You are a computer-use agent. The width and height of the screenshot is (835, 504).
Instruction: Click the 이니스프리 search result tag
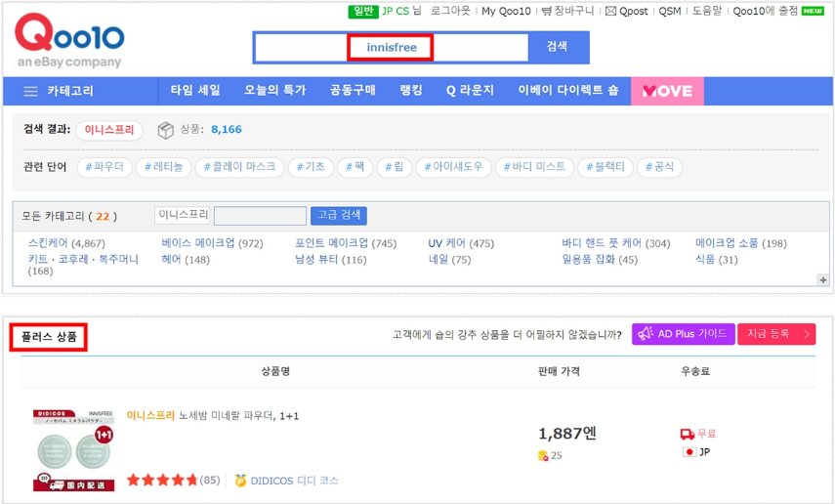[109, 130]
